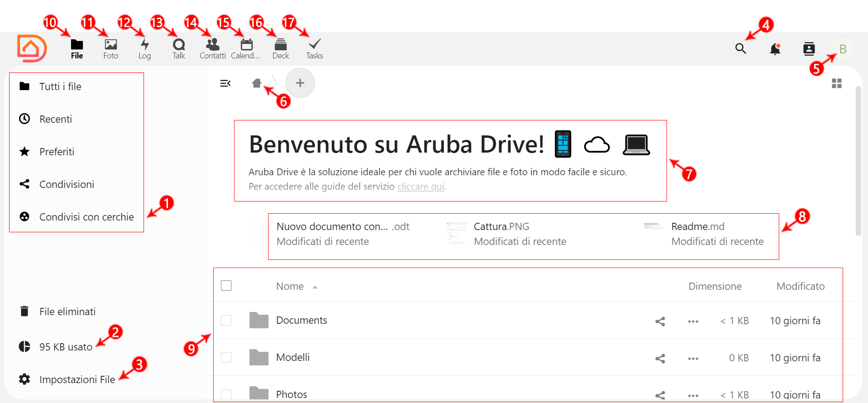The image size is (868, 403).
Task: Open the user avatar B menu
Action: 843,49
